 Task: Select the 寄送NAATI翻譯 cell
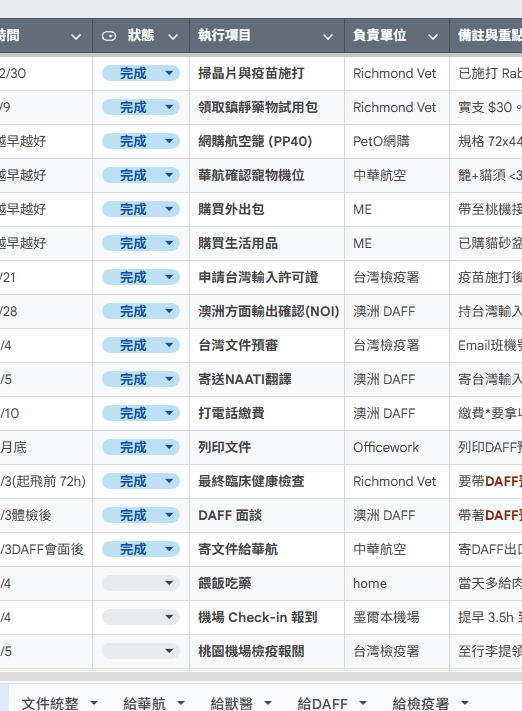coord(267,380)
